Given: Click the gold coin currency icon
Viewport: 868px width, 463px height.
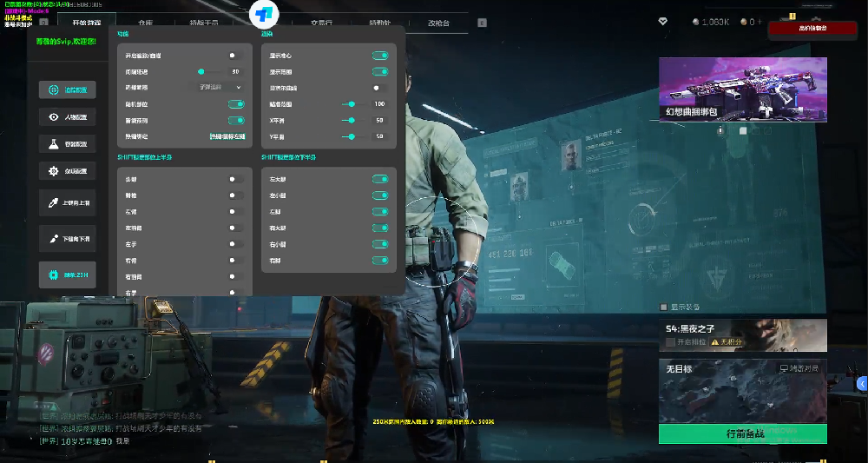Looking at the screenshot, I should 744,23.
